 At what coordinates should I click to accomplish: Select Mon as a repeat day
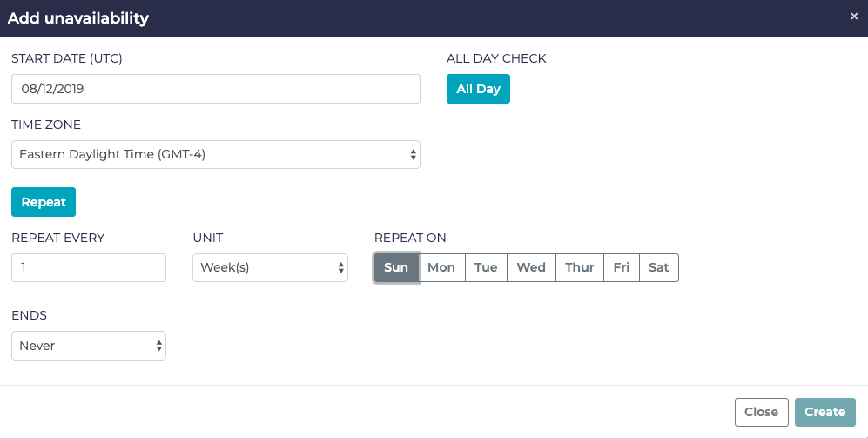tap(441, 267)
